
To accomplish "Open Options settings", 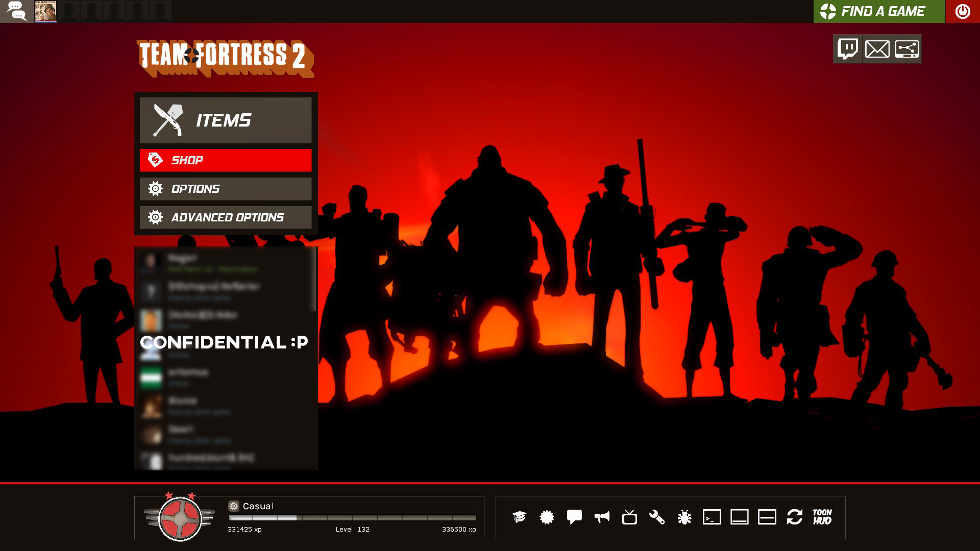I will pyautogui.click(x=226, y=189).
